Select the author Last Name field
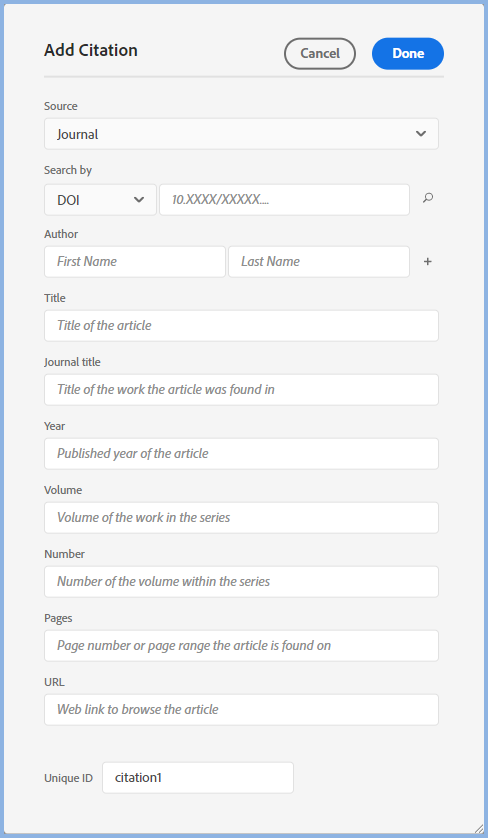The image size is (488, 838). [x=319, y=262]
